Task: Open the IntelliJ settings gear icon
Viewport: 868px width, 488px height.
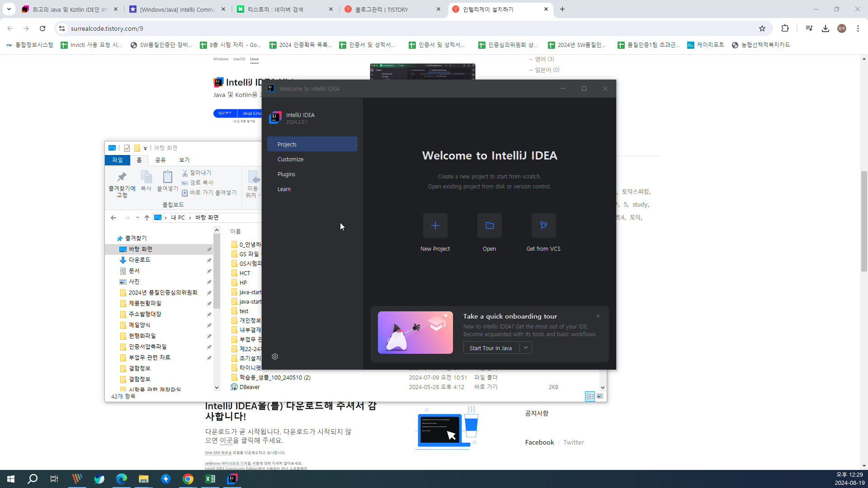Action: pyautogui.click(x=275, y=357)
